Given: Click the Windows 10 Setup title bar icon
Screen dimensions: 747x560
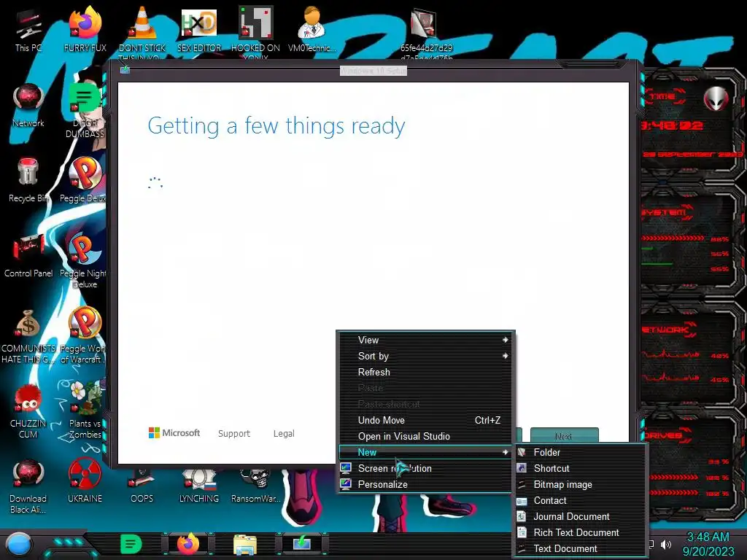Looking at the screenshot, I should click(x=125, y=70).
